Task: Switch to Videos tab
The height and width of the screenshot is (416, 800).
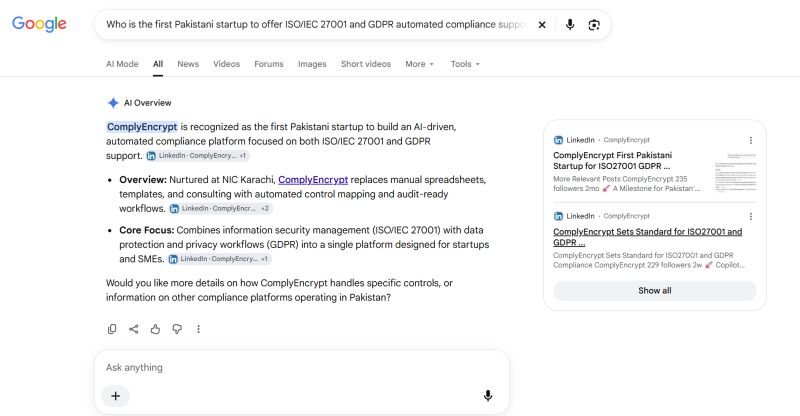Action: (227, 64)
